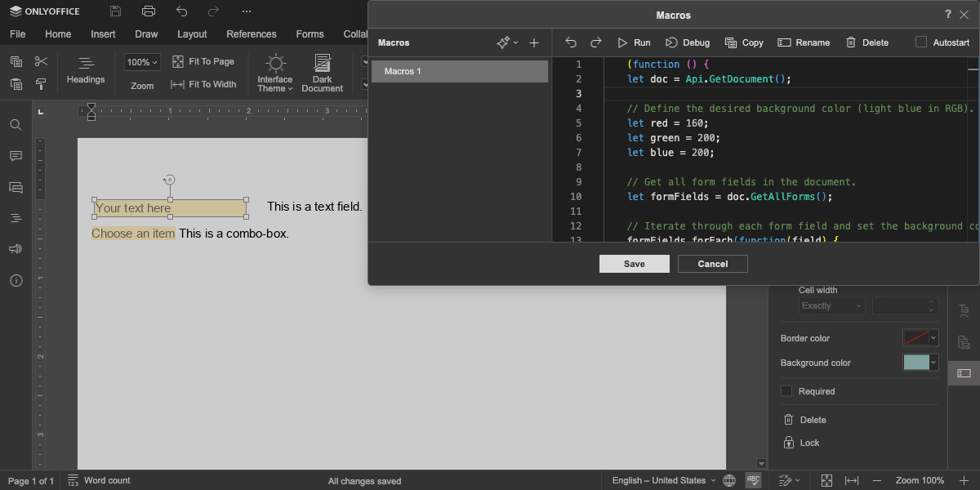Lock the form field using Lock
This screenshot has width=980, height=490.
pos(800,443)
